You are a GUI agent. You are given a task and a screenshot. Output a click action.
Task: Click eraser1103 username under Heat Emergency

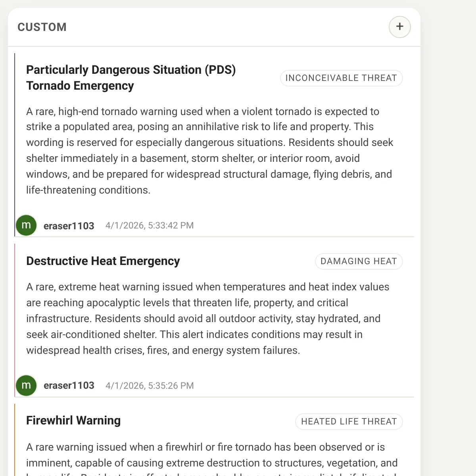coord(69,386)
